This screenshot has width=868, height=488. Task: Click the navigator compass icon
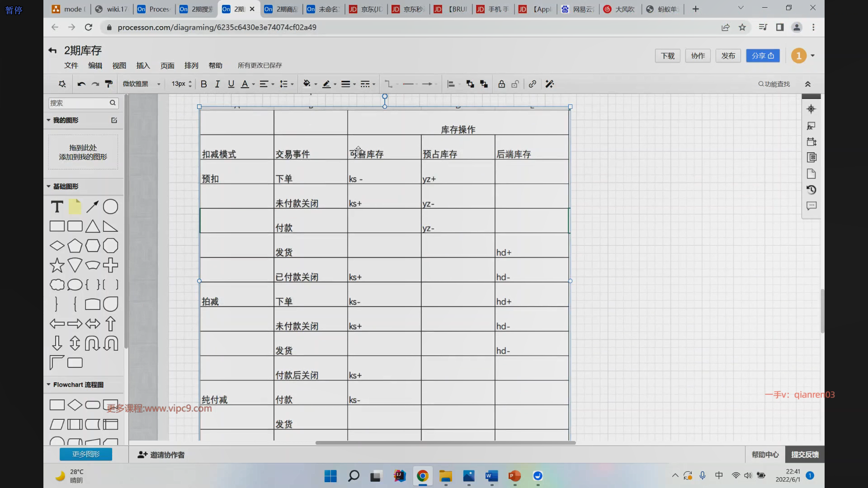[811, 109]
